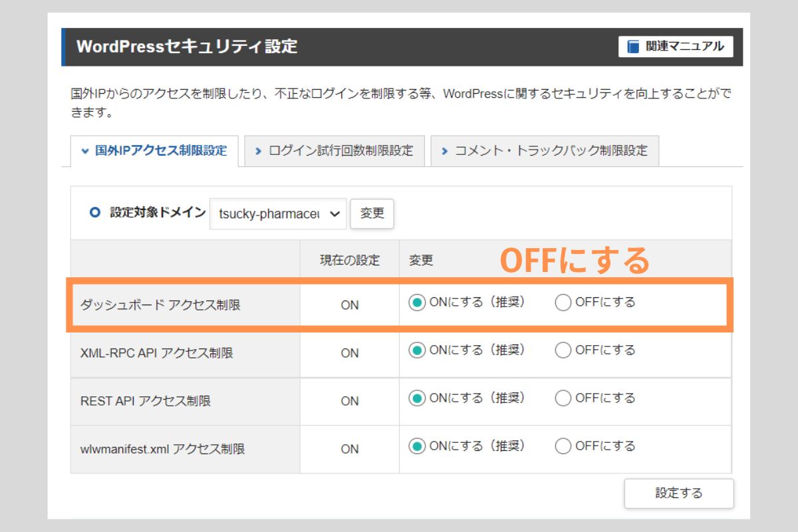Click the 設定する submit button
The image size is (798, 532).
coord(679,493)
